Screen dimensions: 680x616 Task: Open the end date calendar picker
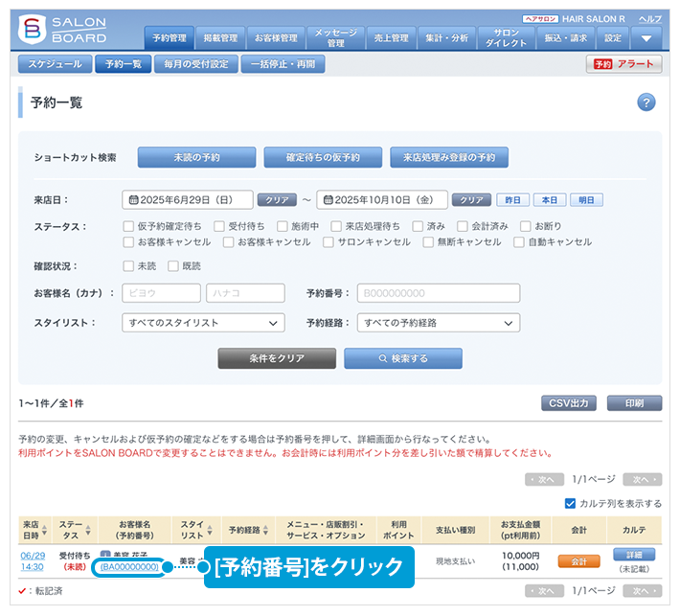coord(328,200)
